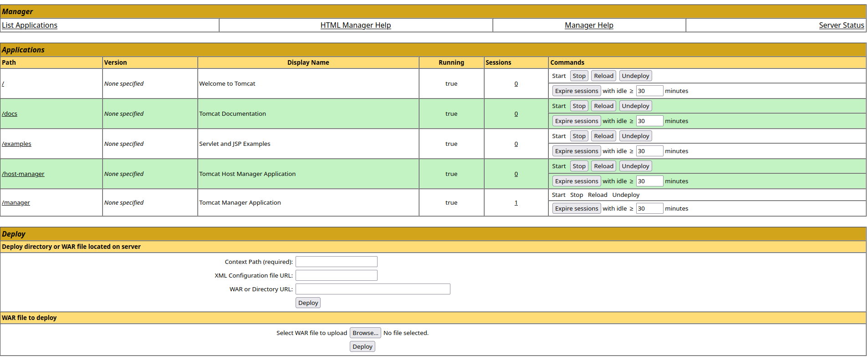Image resolution: width=868 pixels, height=361 pixels.
Task: Click 'No file selected.' text
Action: 406,333
